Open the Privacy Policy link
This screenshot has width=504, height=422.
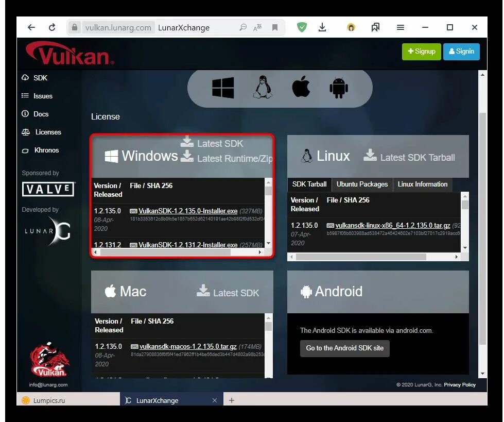click(460, 385)
